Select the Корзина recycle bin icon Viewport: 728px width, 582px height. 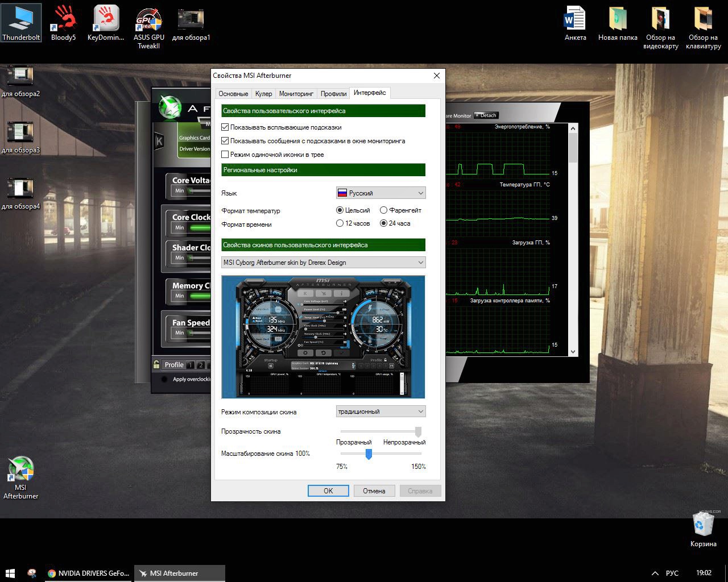coord(704,529)
